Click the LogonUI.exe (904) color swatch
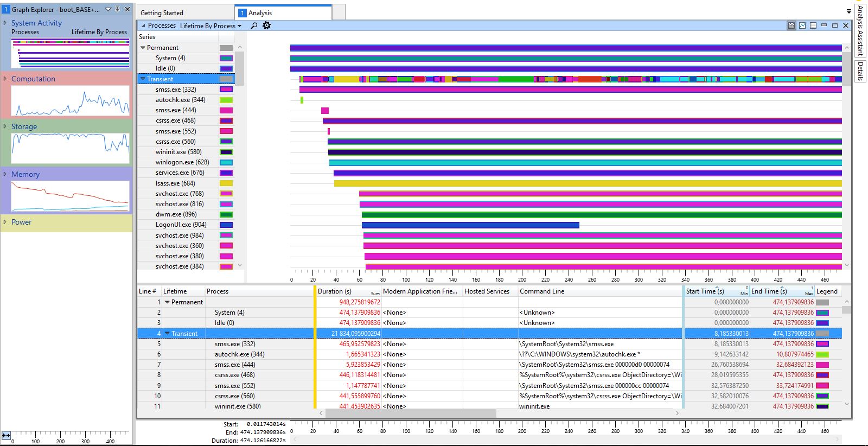The image size is (868, 446). (226, 225)
